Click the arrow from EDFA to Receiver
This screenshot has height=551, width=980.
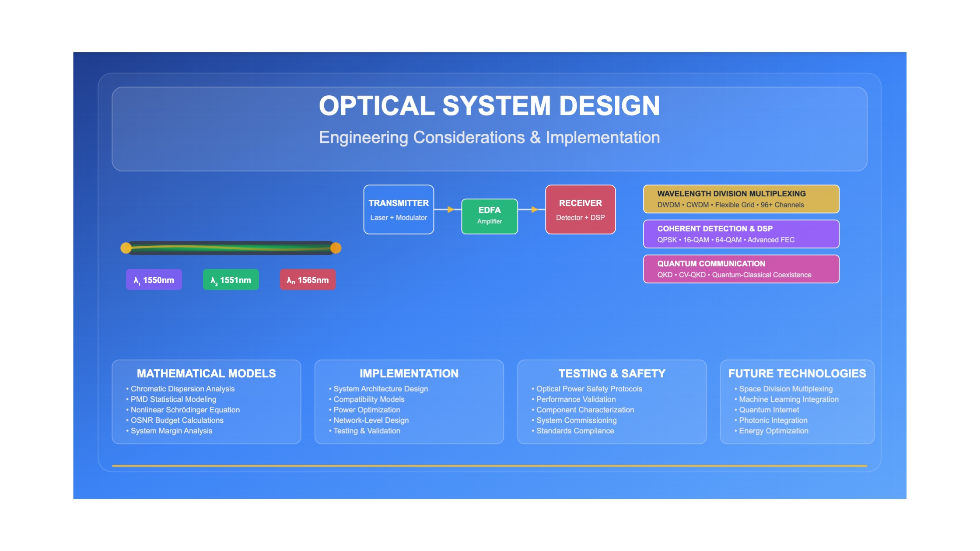click(532, 209)
